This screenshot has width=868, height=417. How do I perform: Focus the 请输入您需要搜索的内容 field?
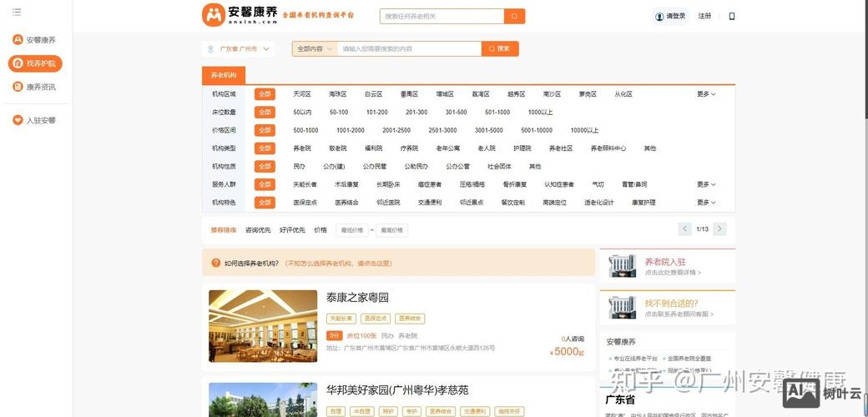[409, 48]
